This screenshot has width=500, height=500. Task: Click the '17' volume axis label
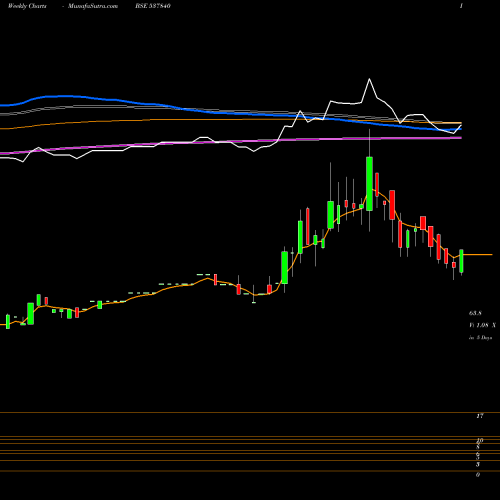(x=480, y=416)
